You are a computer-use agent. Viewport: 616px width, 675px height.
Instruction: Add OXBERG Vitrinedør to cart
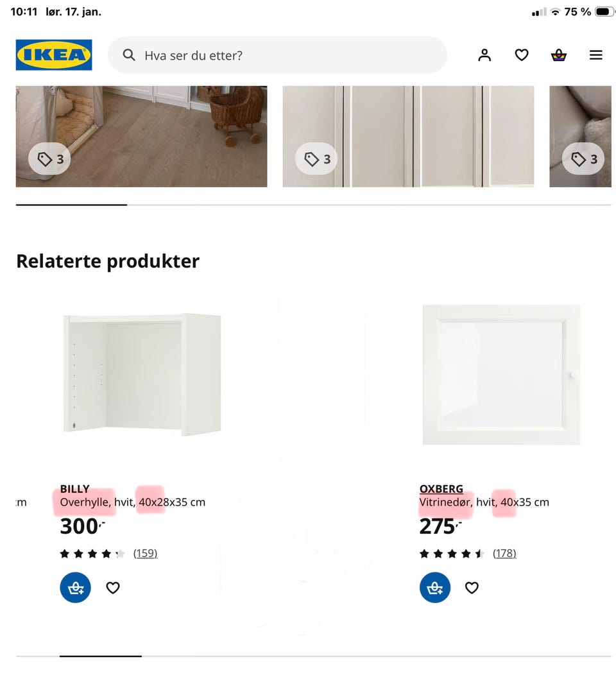(435, 587)
